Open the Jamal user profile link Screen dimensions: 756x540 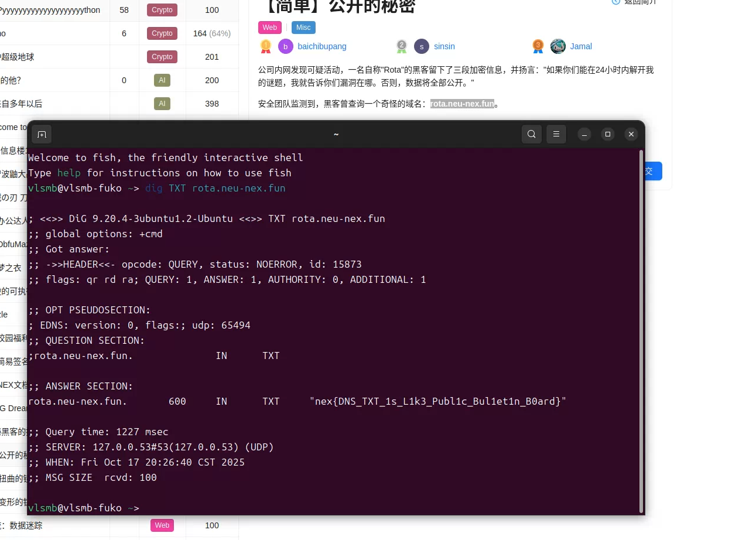[581, 46]
